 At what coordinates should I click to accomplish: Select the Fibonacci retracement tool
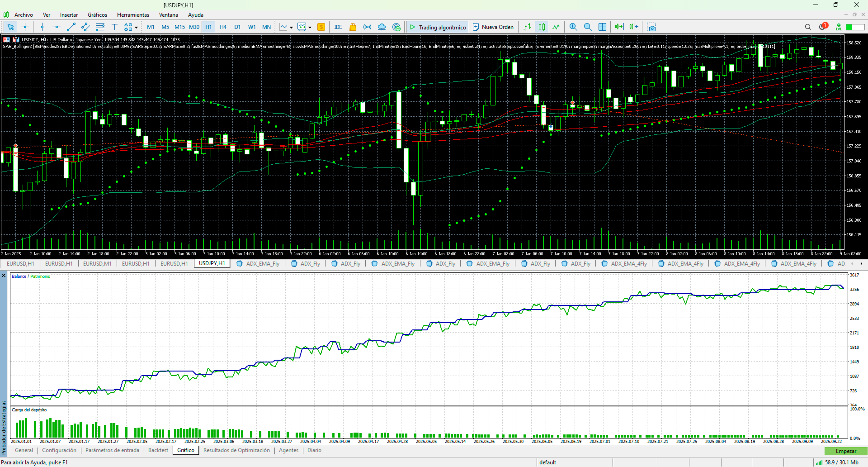(x=100, y=27)
